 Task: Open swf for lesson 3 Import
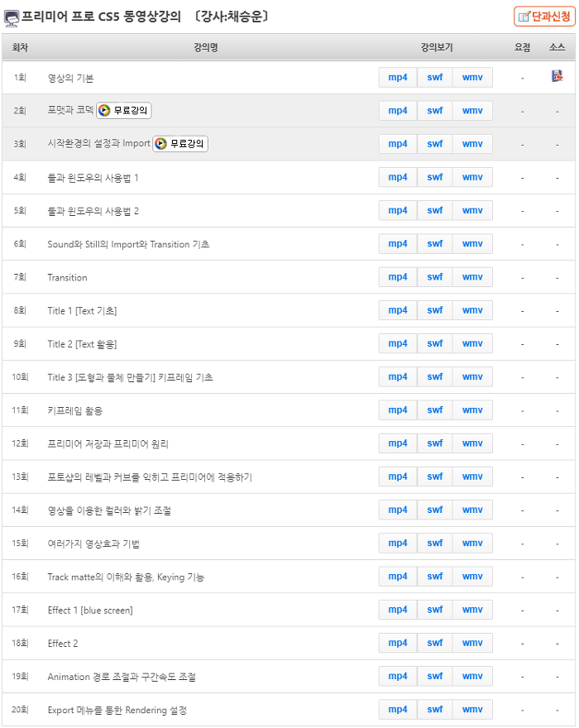434,144
